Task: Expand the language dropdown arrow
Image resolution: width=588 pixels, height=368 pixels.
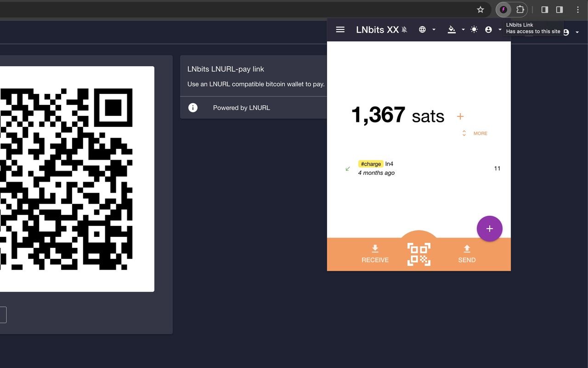Action: coord(434,29)
